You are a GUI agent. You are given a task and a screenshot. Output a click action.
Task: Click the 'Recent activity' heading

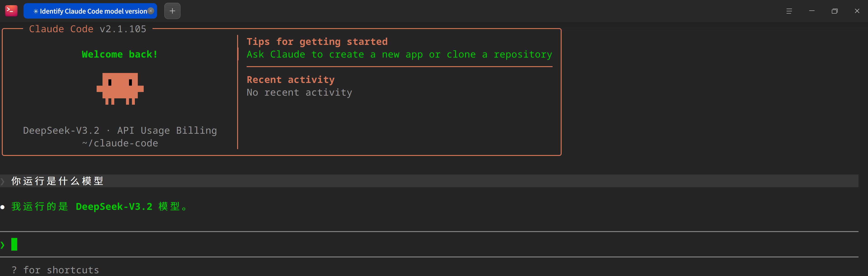pos(291,80)
